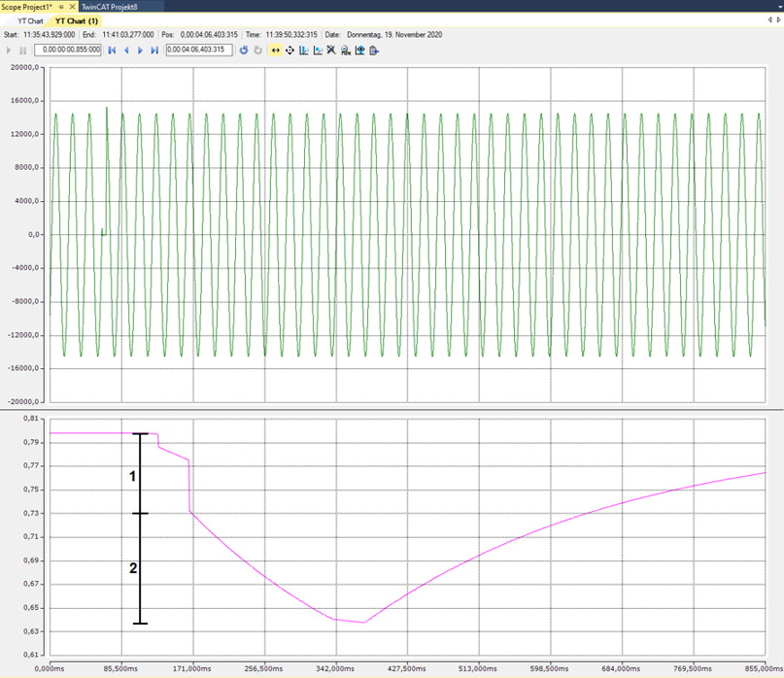
Task: Click the Time value 11:39:50,332:315
Action: pyautogui.click(x=291, y=35)
